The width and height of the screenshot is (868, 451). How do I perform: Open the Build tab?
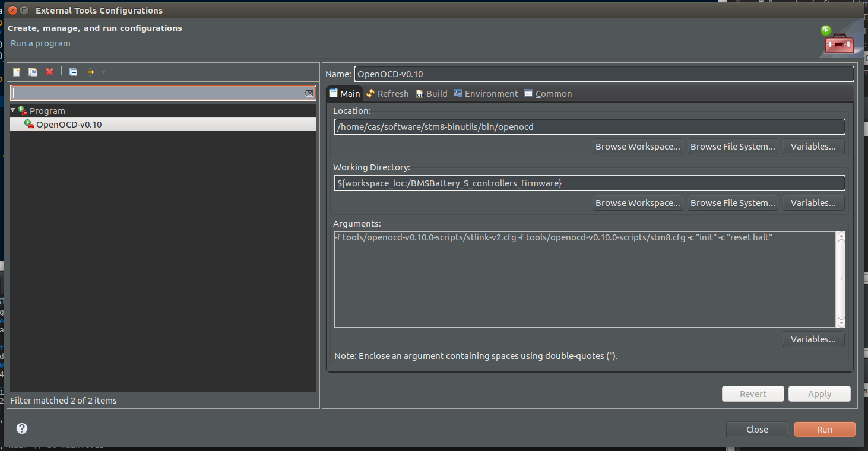[432, 93]
